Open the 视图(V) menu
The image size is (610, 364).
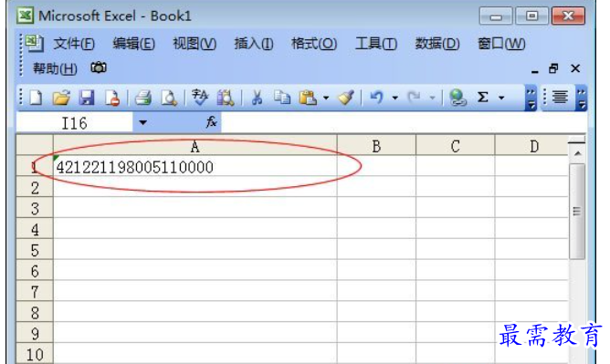(195, 44)
